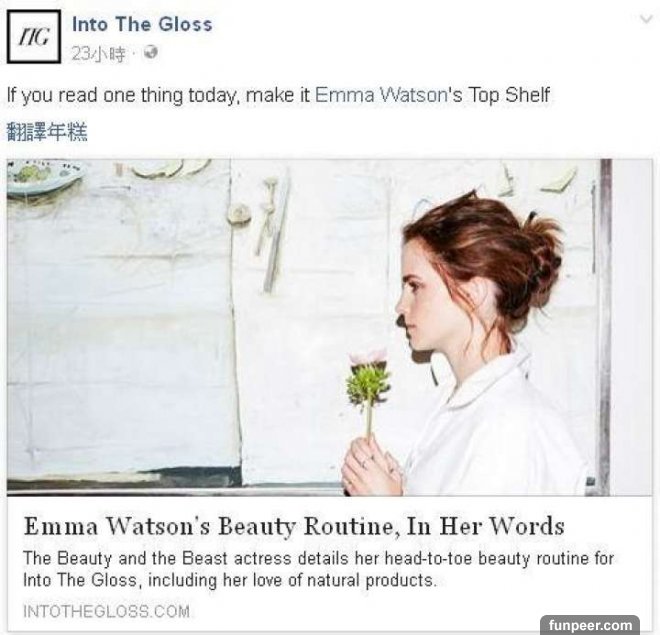660x635 pixels.
Task: Open the article preview photo
Action: pyautogui.click(x=330, y=327)
